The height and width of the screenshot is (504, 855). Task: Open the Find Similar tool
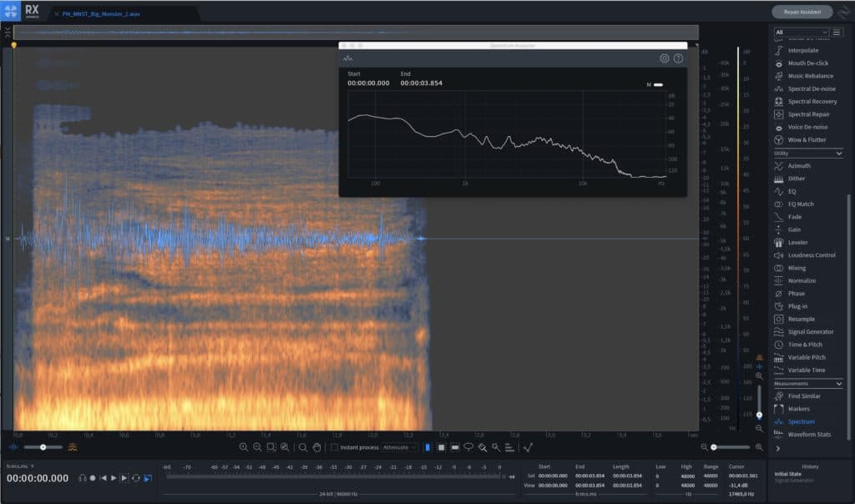click(804, 396)
